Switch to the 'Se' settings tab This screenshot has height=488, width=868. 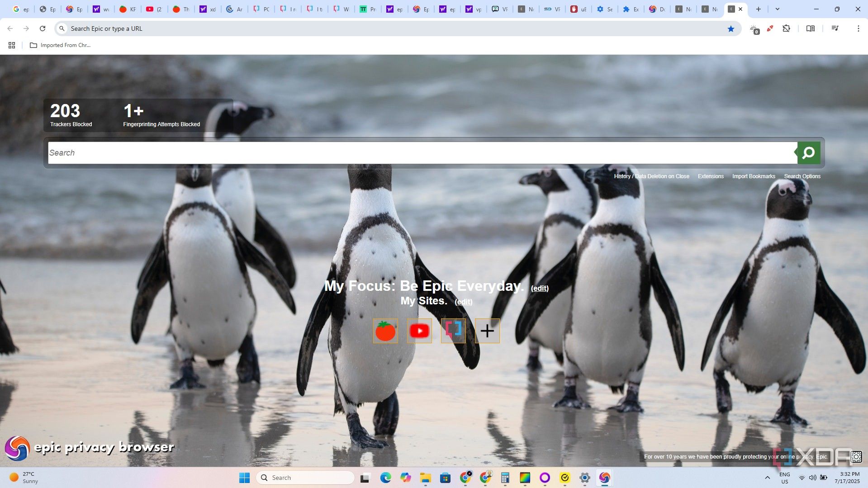[604, 9]
